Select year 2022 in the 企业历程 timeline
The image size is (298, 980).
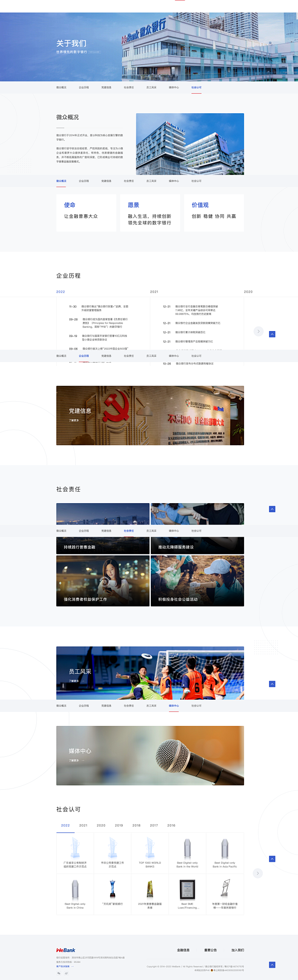point(61,292)
